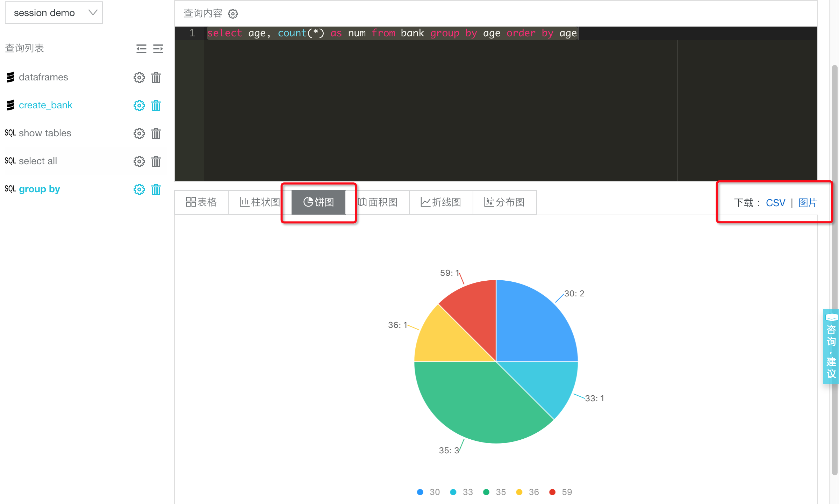Download chart as 图片 (image)

[809, 201]
